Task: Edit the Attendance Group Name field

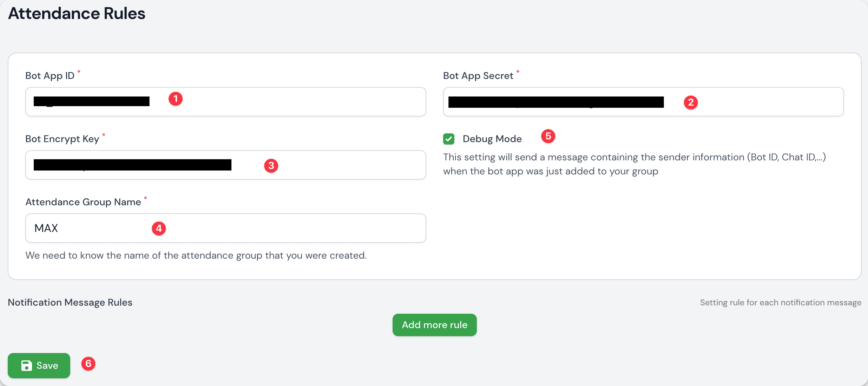Action: pos(281,228)
